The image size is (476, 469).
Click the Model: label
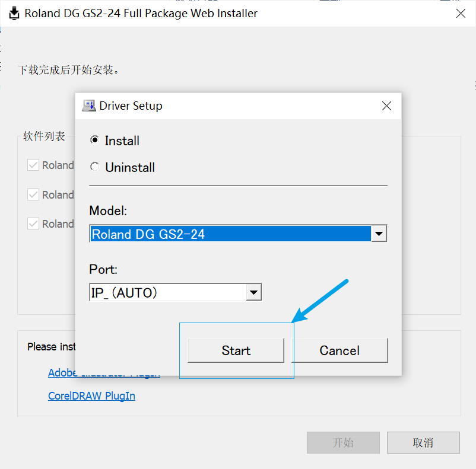click(108, 210)
